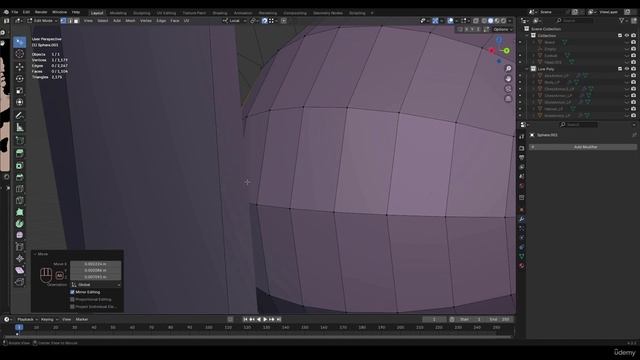Select the Edge Slide tool
The image size is (640, 360).
point(19,247)
